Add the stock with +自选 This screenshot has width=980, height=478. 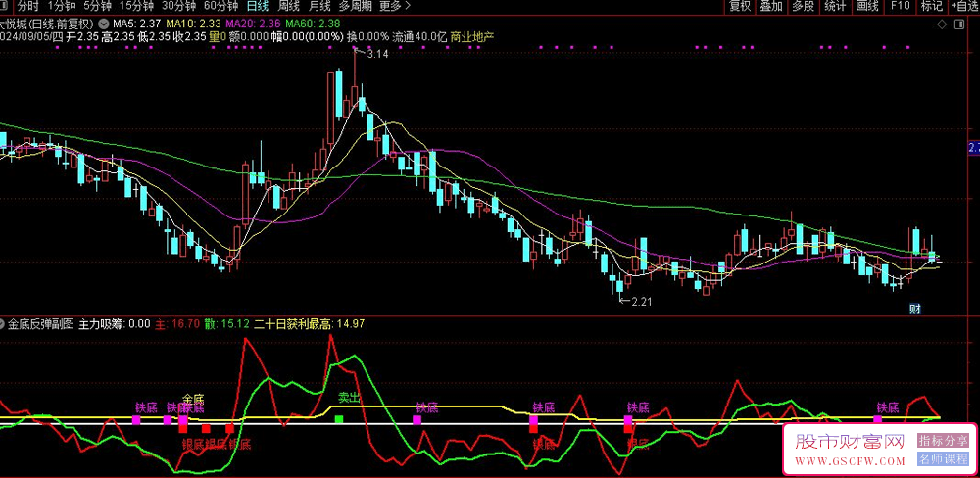(961, 7)
